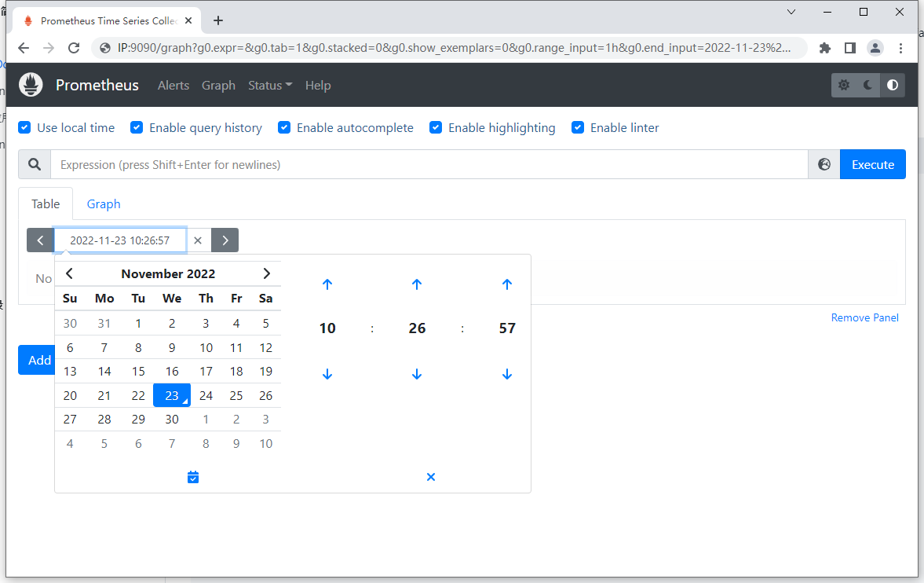Image resolution: width=924 pixels, height=583 pixels.
Task: Expand the Status dropdown menu
Action: pyautogui.click(x=270, y=85)
